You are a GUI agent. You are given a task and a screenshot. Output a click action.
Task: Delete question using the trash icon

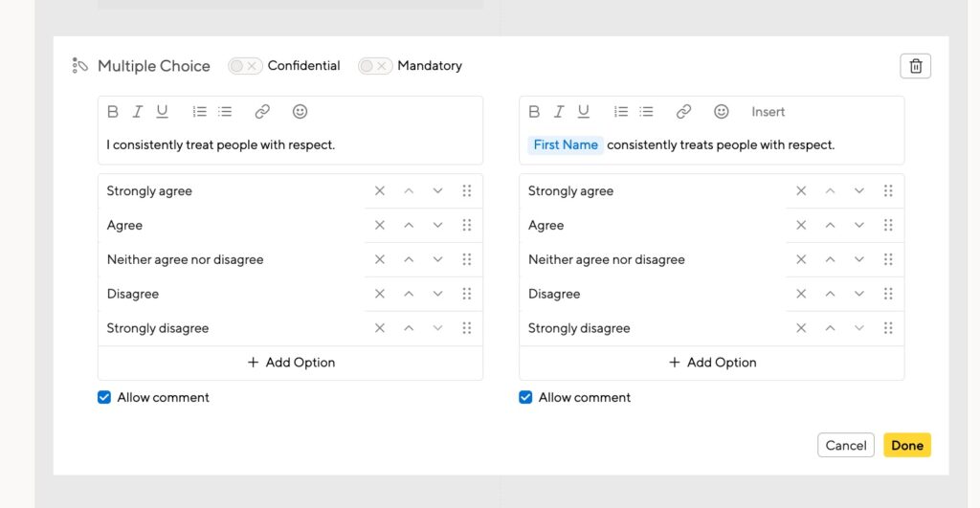pyautogui.click(x=915, y=66)
